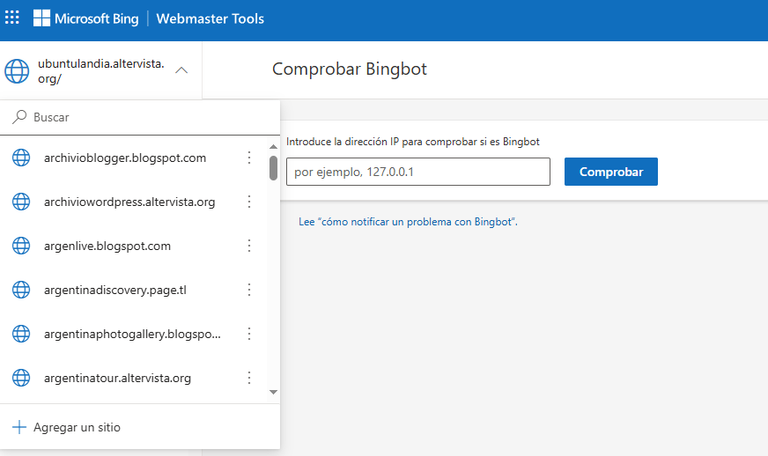Screen dimensions: 768x456
Task: Open more options for argenlive.blogspot.com
Action: (249, 246)
